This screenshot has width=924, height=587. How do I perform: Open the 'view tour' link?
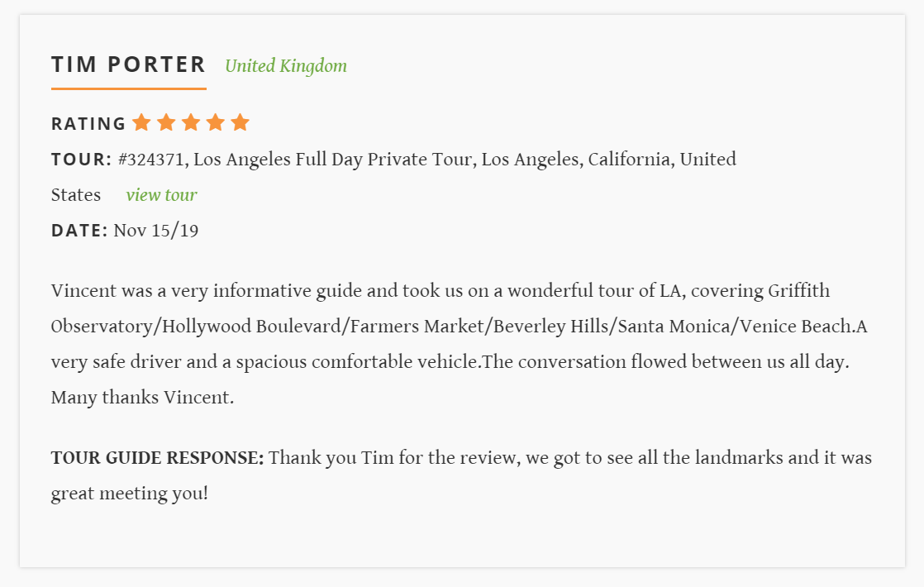(161, 195)
